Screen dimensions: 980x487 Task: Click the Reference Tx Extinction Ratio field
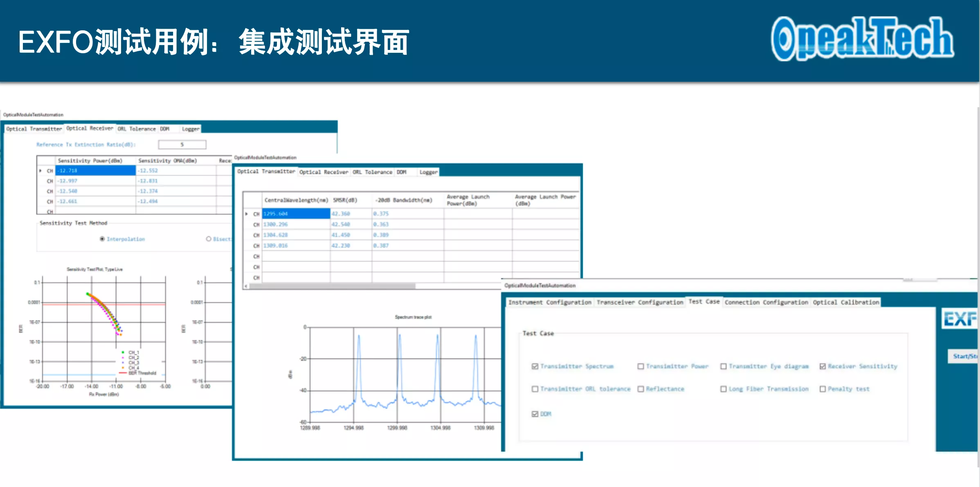click(182, 144)
